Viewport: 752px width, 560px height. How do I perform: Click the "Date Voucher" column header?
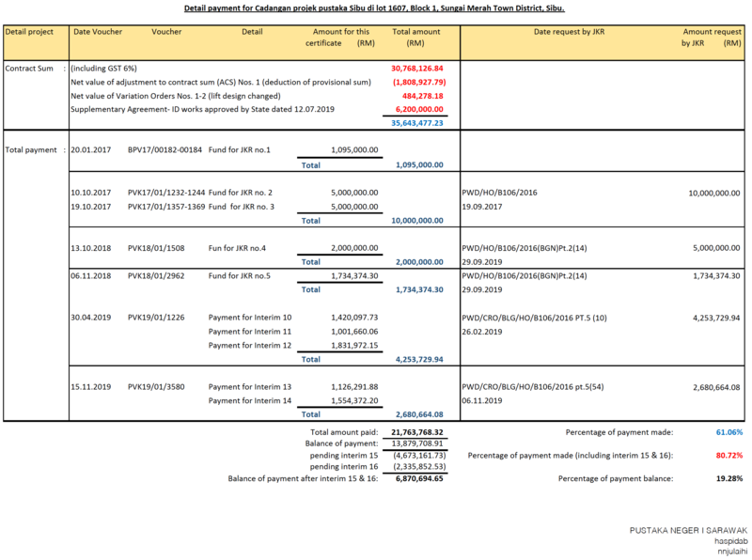[98, 32]
